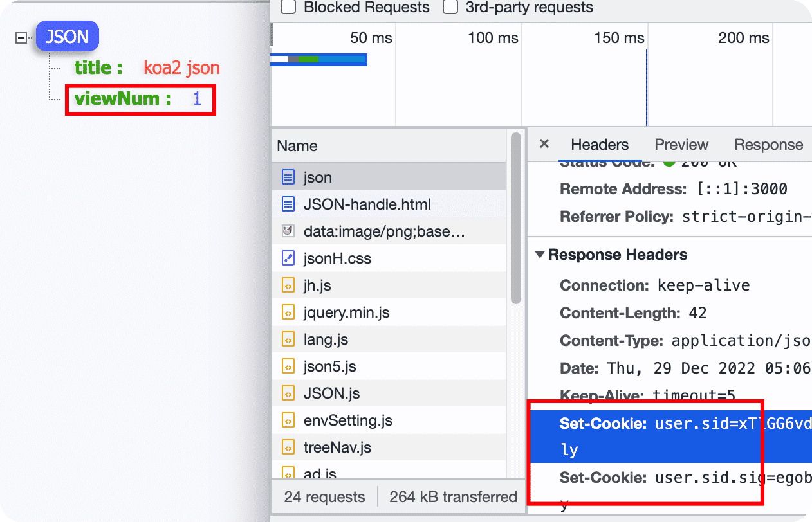
Task: Select the Headers tab
Action: pyautogui.click(x=600, y=145)
